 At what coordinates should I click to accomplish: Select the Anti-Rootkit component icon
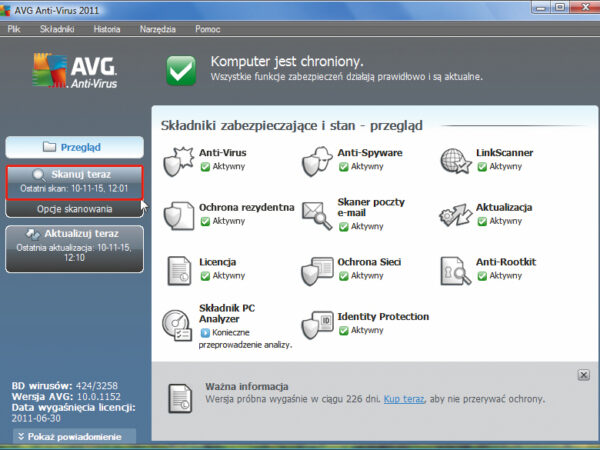coord(456,269)
